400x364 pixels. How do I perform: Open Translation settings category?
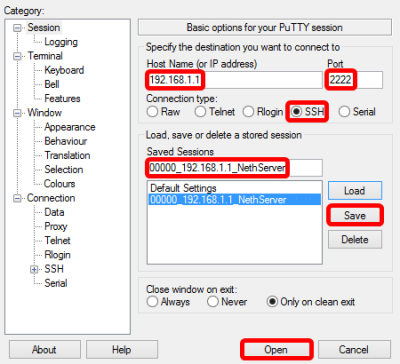point(67,155)
